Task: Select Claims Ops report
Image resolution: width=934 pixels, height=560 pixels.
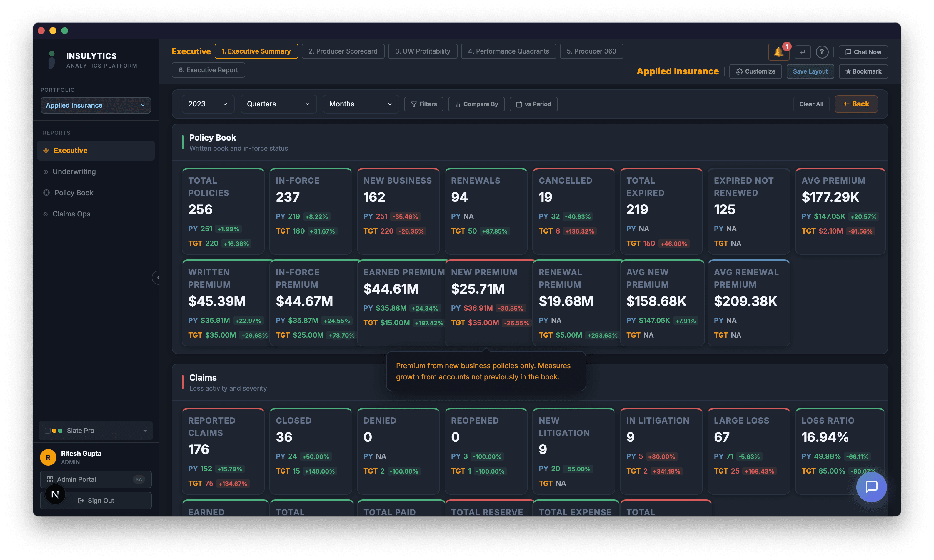Action: [96, 214]
